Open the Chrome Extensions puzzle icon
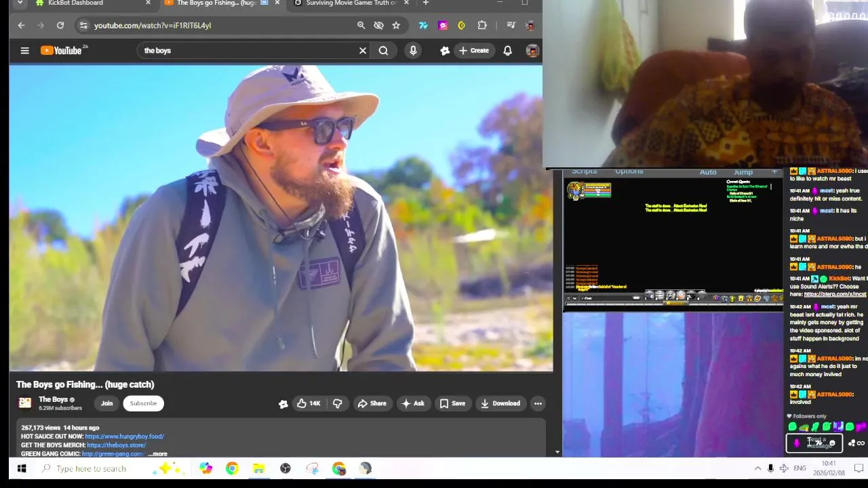Viewport: 868px width, 488px height. click(x=482, y=25)
